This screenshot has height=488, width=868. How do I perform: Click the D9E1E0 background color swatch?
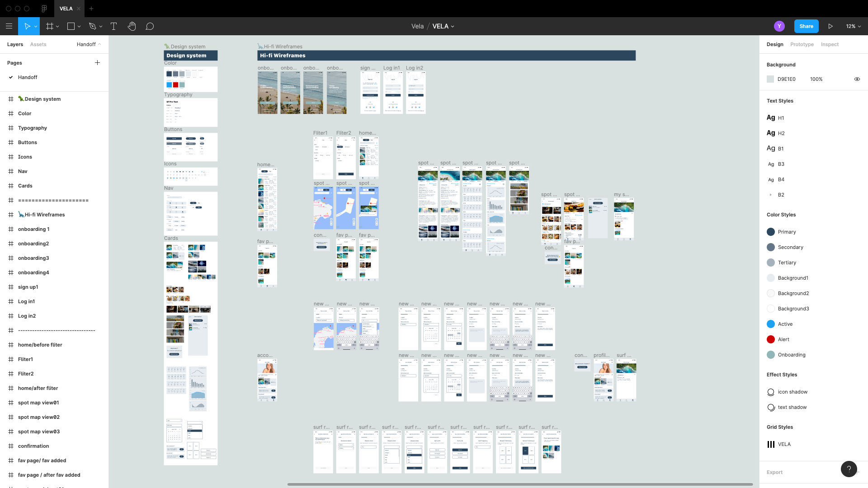(x=770, y=79)
